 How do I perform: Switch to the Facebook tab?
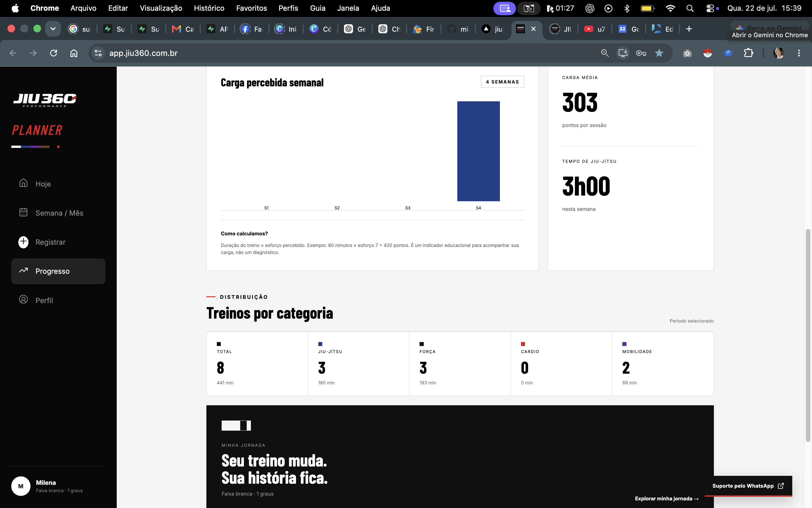[x=251, y=29]
